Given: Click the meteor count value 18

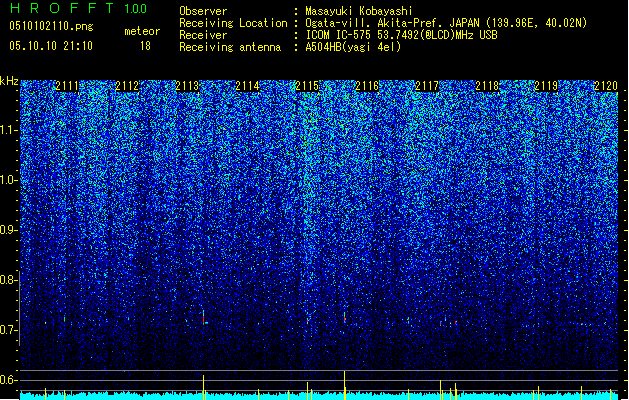Looking at the screenshot, I should (x=145, y=46).
